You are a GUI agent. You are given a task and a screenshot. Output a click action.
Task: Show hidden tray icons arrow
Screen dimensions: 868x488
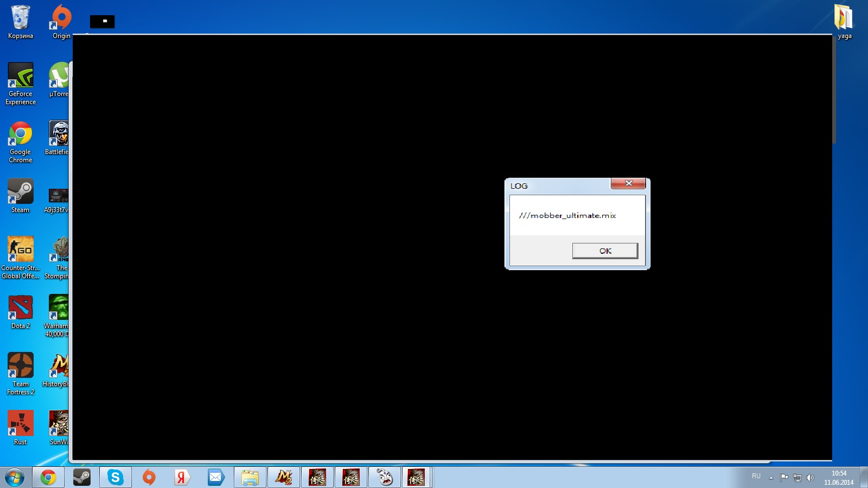(771, 478)
